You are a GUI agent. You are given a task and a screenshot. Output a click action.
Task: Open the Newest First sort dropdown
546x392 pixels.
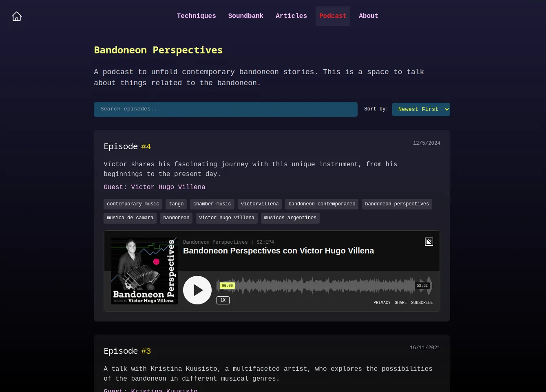coord(421,109)
